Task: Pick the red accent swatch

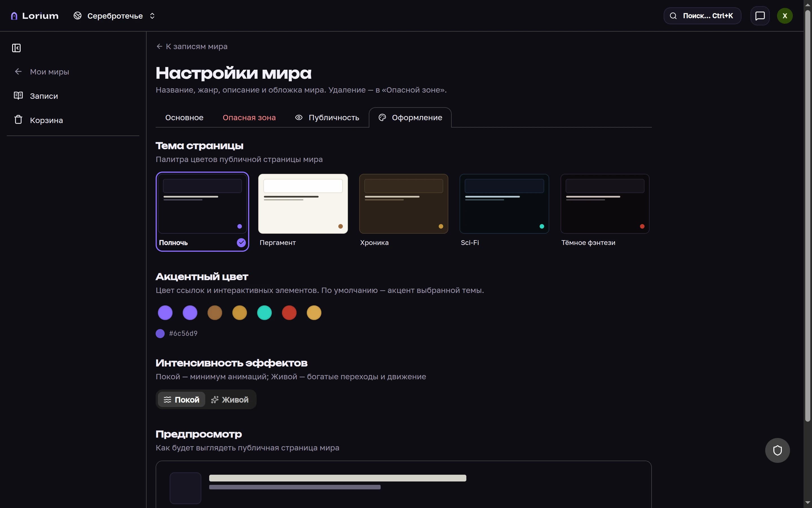Action: pos(289,313)
